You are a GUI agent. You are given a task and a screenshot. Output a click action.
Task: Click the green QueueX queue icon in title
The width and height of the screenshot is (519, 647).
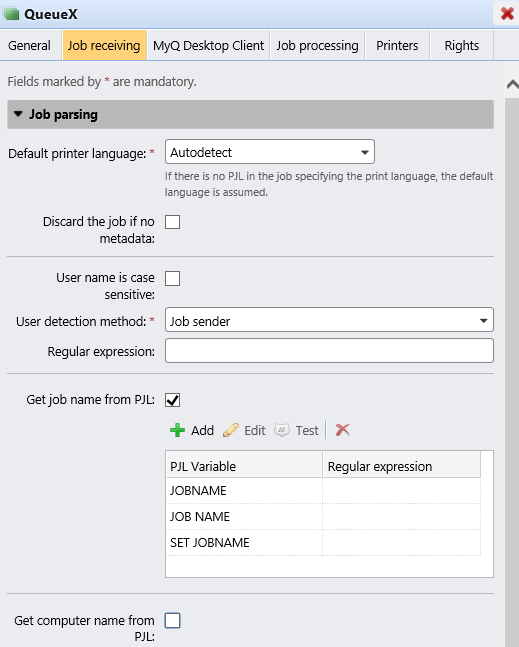[12, 14]
